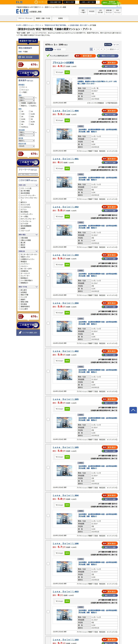Open 事務所・店舗・その他 tab
This screenshot has height=644, width=138.
point(43,18)
